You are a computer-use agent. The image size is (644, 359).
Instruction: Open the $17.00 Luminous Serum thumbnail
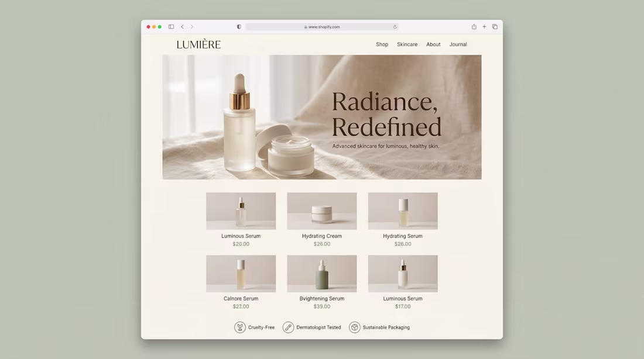coord(403,274)
